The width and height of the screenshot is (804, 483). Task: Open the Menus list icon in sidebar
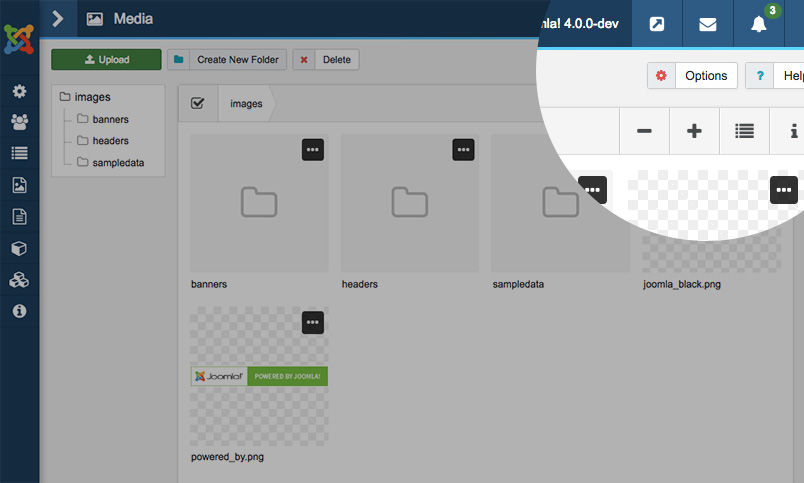19,153
